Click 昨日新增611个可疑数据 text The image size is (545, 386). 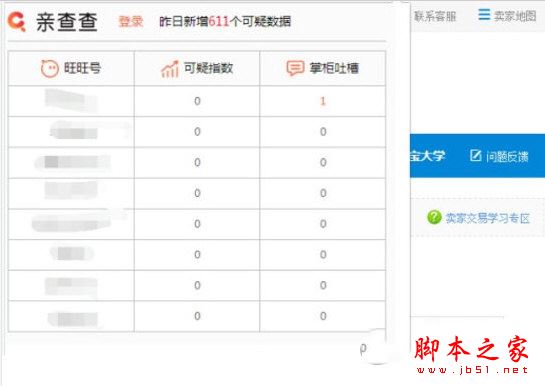(225, 22)
